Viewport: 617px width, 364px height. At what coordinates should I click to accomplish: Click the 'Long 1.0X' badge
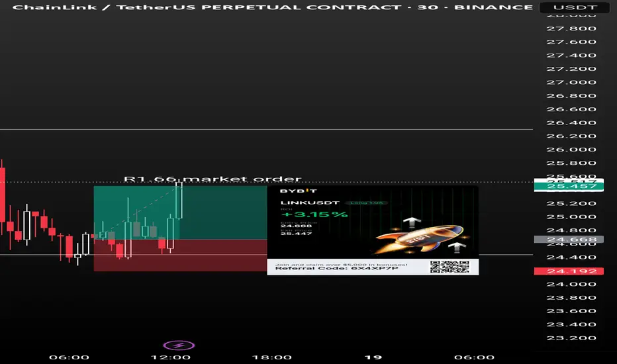click(x=366, y=203)
